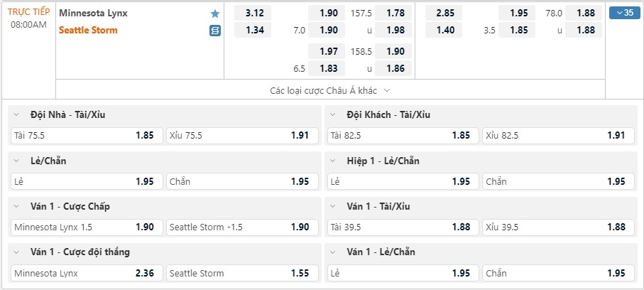Expand the 35 more markets button
Viewport: 644px width, 290px height.
624,13
